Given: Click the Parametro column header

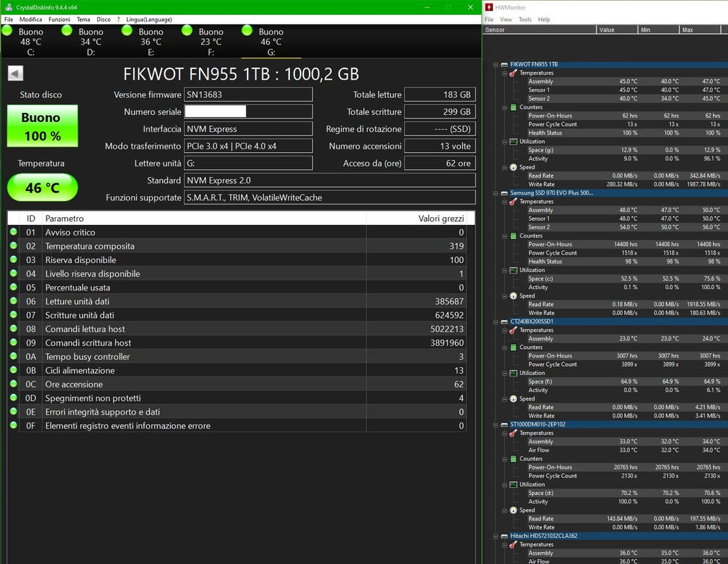Looking at the screenshot, I should click(x=205, y=219).
